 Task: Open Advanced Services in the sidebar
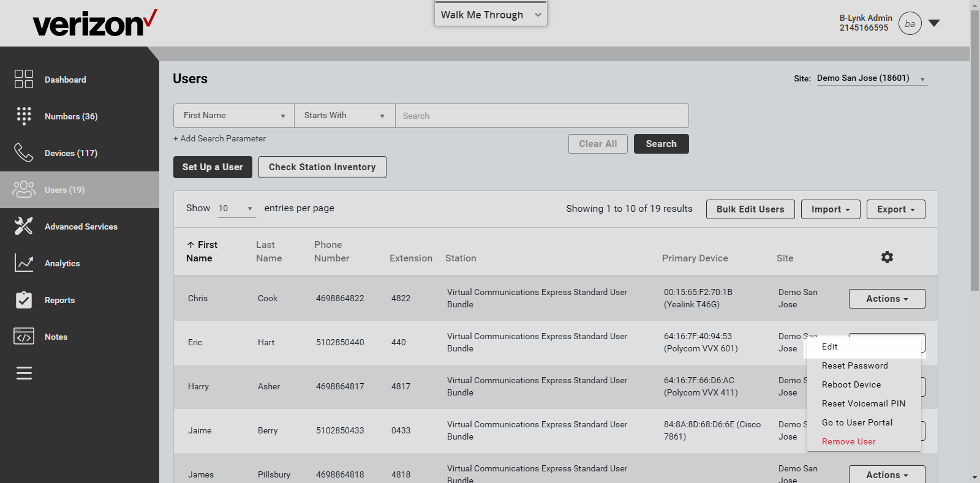click(x=81, y=227)
